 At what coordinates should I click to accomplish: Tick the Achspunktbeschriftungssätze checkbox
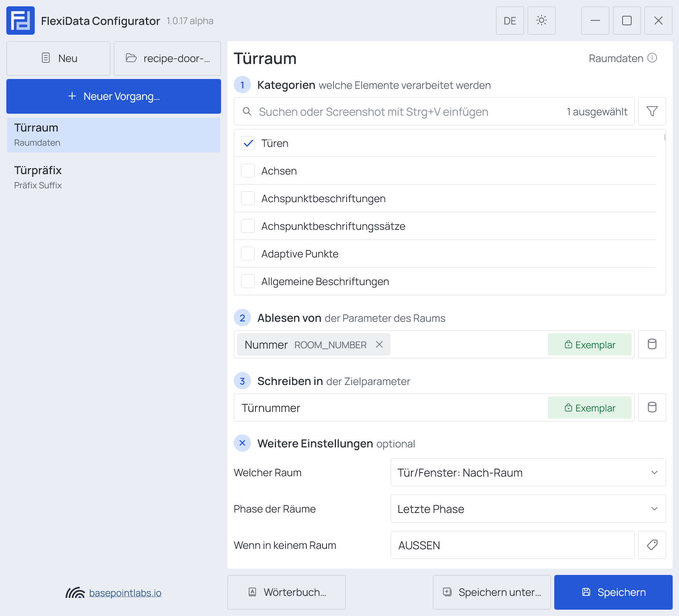[x=248, y=226]
